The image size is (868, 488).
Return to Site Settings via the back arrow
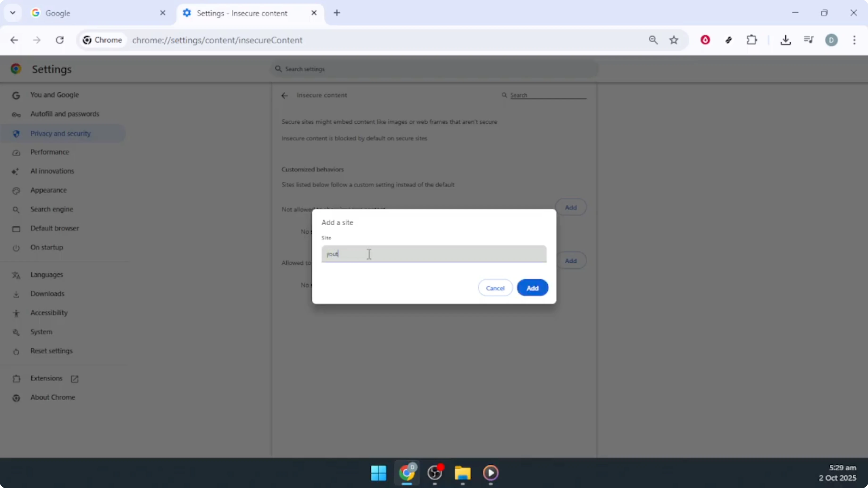coord(284,95)
